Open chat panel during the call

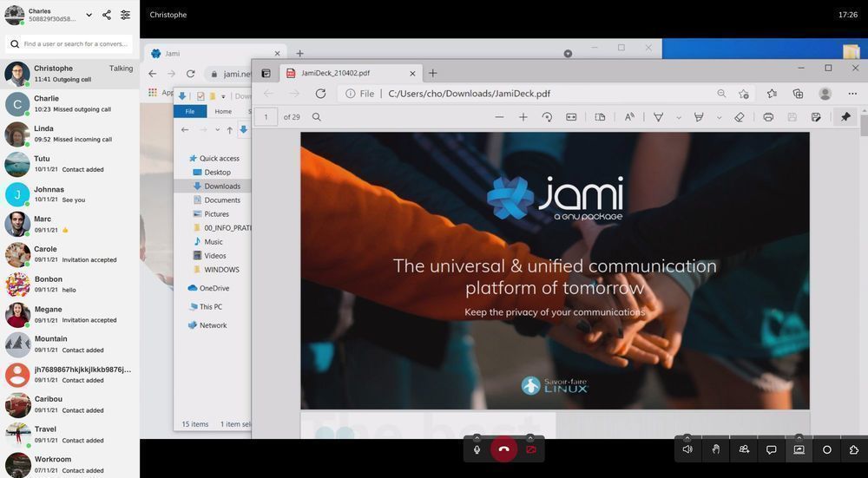(771, 449)
